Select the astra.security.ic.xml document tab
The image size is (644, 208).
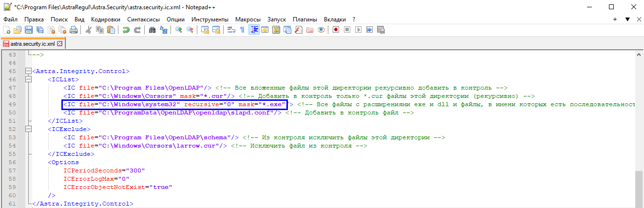[x=32, y=43]
